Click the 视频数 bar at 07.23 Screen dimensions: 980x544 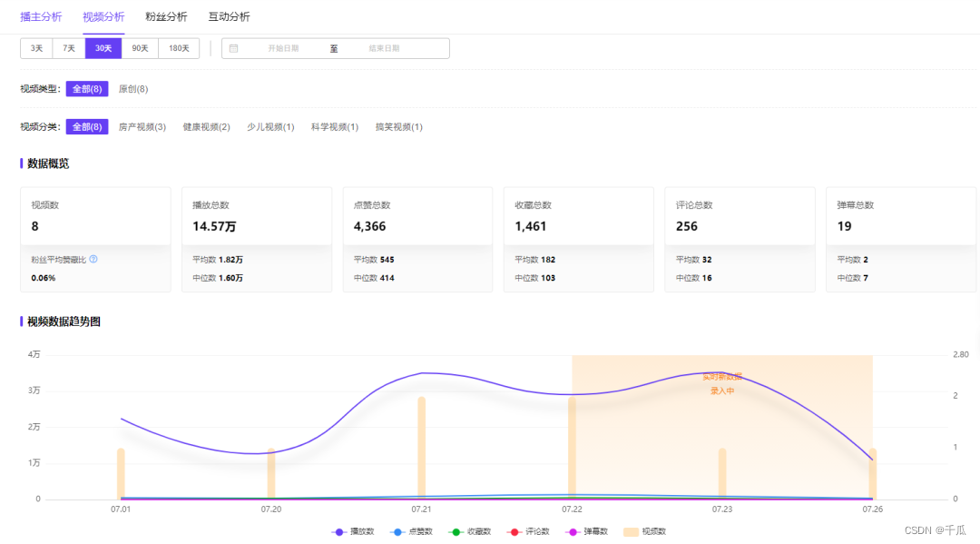tap(722, 473)
